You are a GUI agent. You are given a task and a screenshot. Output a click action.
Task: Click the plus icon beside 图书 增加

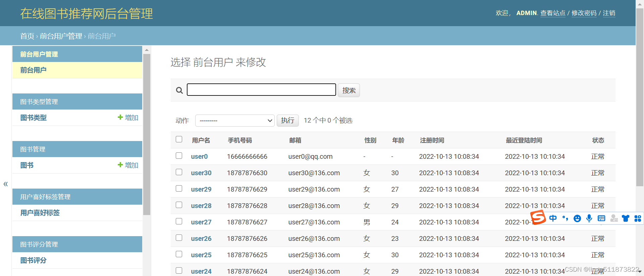click(120, 165)
